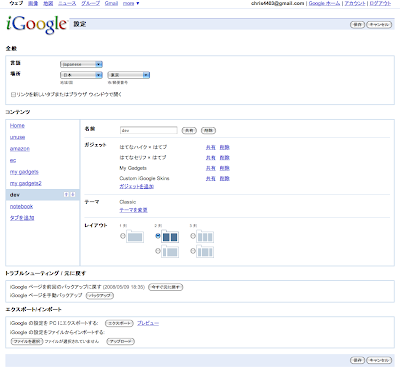Share the My Gadgets gadget
Screen dimensions: 400x378
point(210,168)
